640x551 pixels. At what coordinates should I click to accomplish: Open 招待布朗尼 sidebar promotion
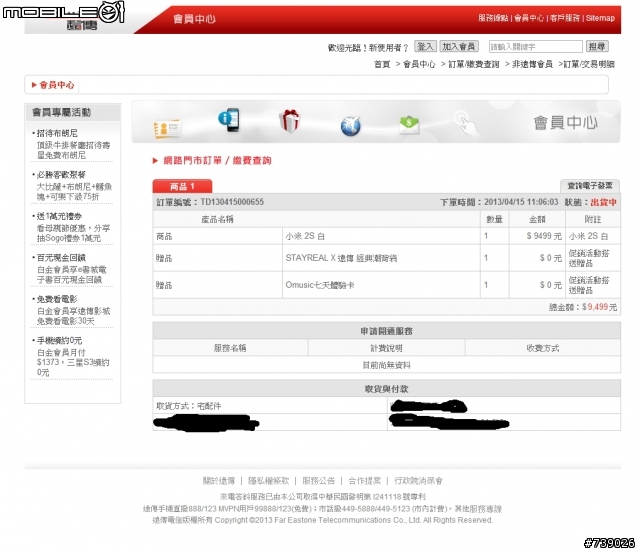(57, 133)
